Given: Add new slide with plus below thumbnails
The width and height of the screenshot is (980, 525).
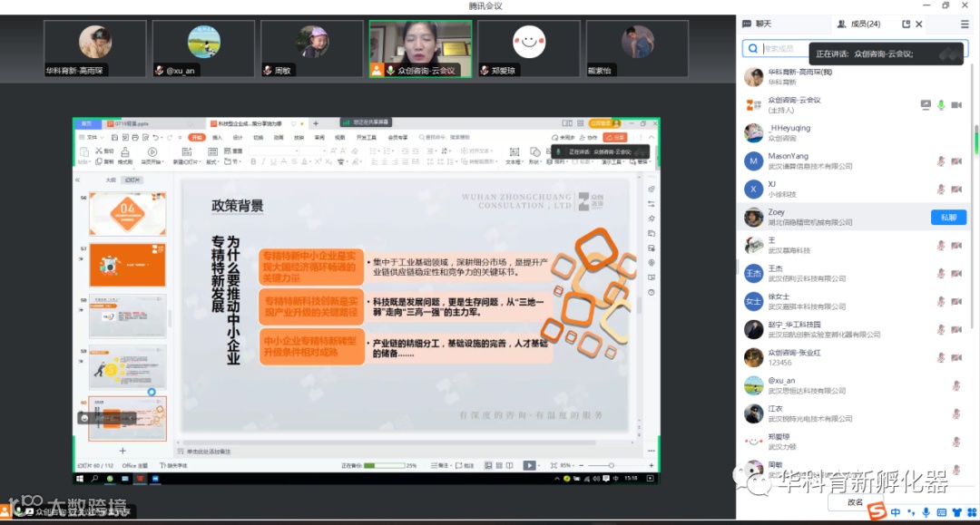Looking at the screenshot, I should coord(122,451).
